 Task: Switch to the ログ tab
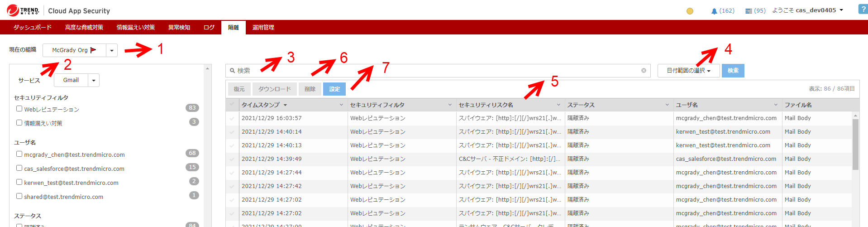click(x=209, y=28)
